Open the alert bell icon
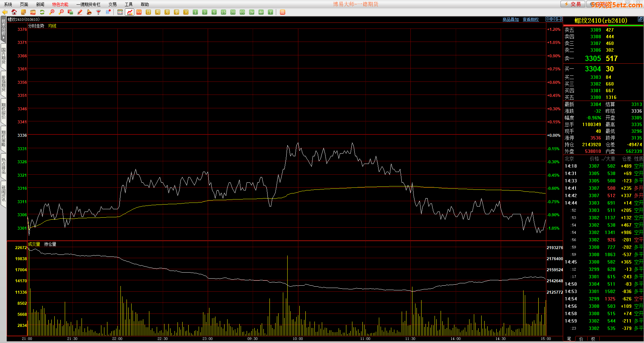644x343 pixels. (x=89, y=12)
